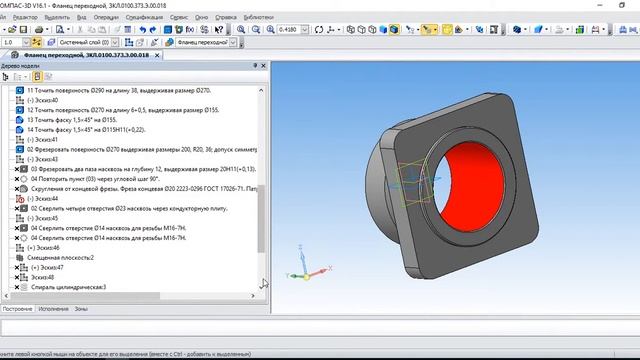Toggle the orthogonal drawing icon next to 1.0
This screenshot has width=640, height=360.
pyautogui.click(x=37, y=42)
